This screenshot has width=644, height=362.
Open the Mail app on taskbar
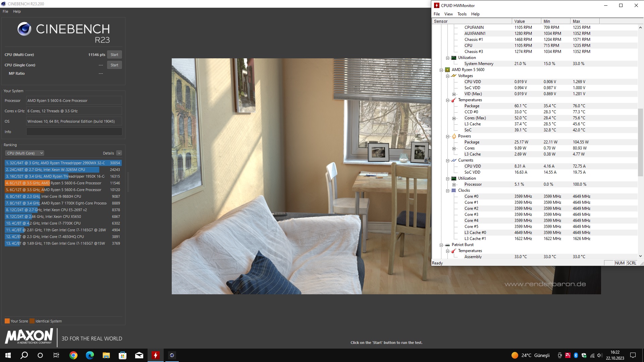pyautogui.click(x=139, y=355)
